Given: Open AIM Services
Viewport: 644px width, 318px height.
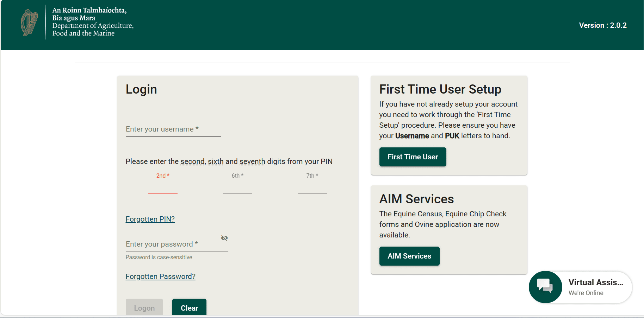Looking at the screenshot, I should coord(409,256).
